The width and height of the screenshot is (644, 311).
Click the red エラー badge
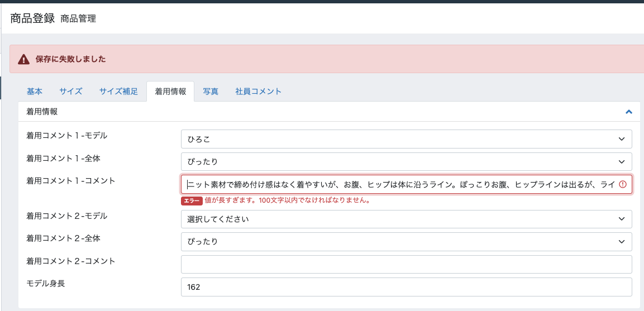tap(192, 200)
